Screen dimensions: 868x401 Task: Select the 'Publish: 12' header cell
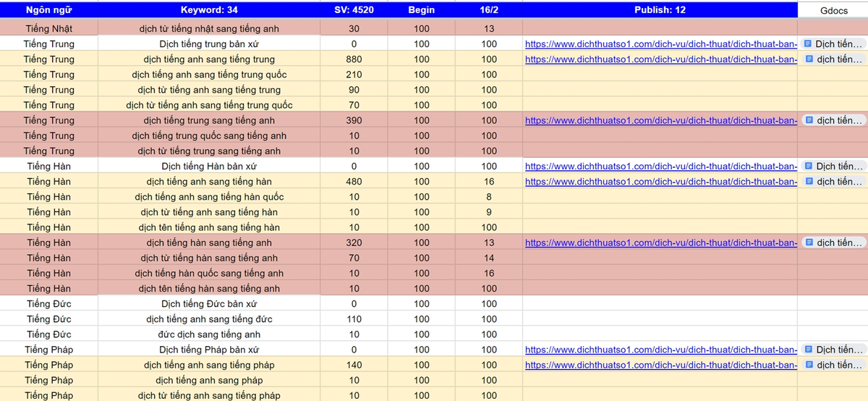[660, 11]
